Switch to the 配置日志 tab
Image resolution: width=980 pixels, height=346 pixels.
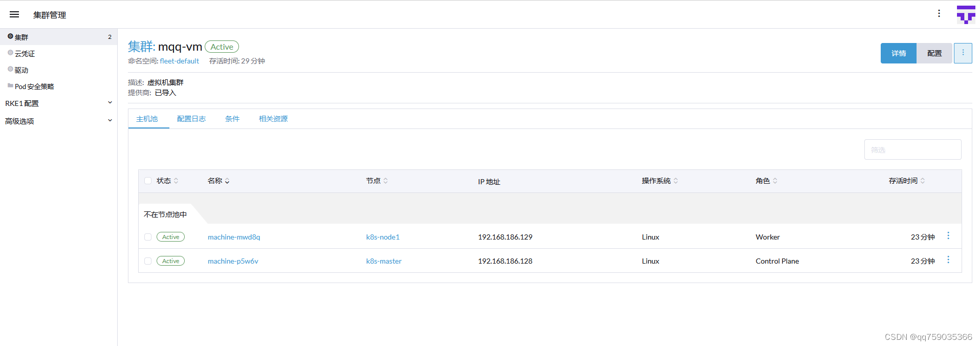[x=191, y=119]
